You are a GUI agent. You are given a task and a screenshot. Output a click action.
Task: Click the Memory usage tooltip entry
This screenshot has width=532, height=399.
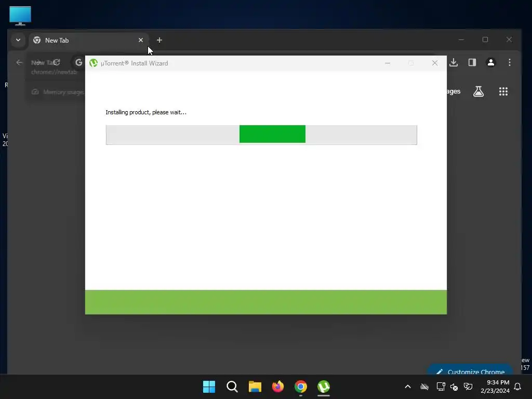tap(58, 92)
